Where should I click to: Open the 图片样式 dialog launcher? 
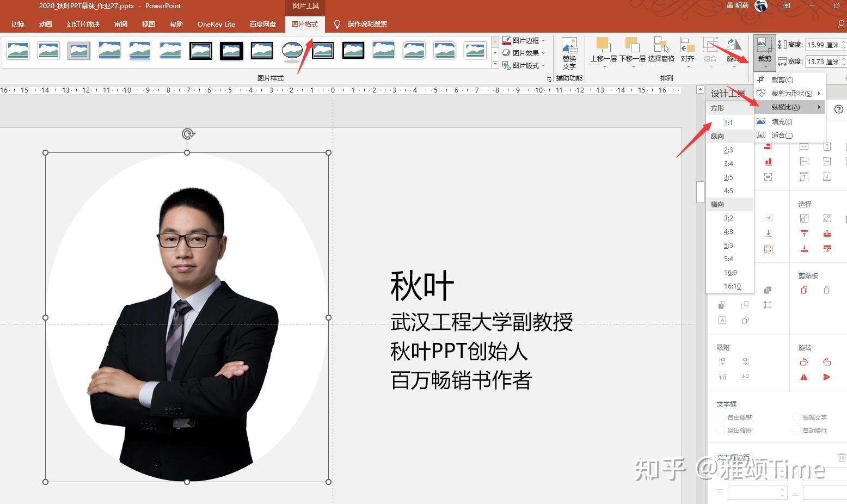pyautogui.click(x=549, y=79)
